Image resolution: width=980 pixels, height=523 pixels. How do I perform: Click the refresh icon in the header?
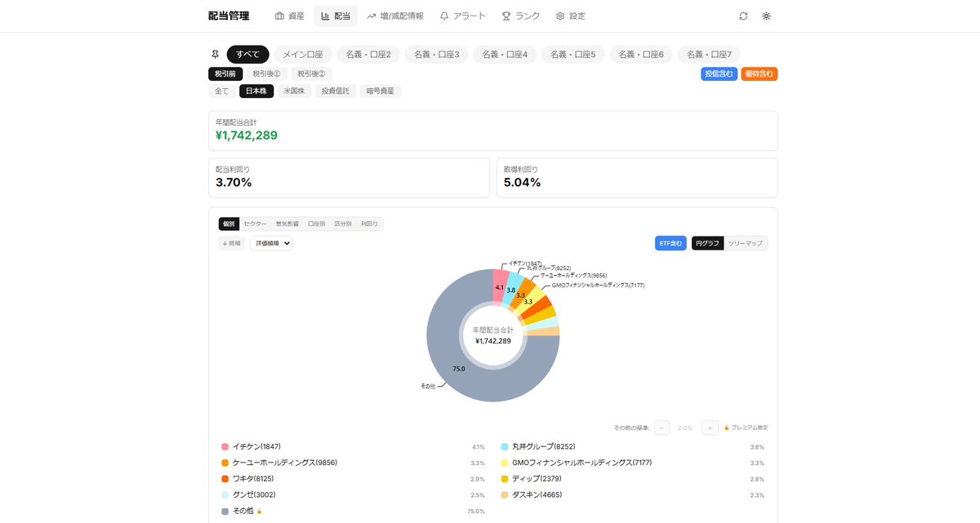(x=743, y=16)
